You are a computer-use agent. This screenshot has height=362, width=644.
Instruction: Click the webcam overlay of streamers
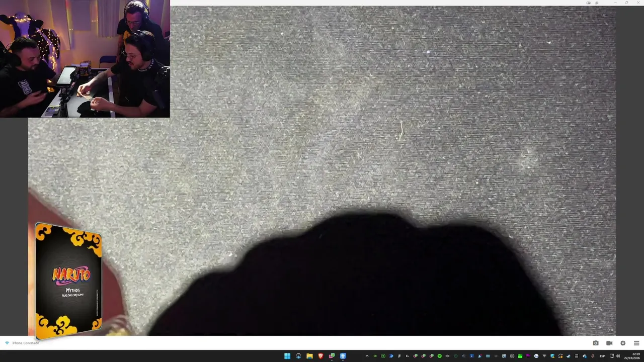click(x=85, y=59)
